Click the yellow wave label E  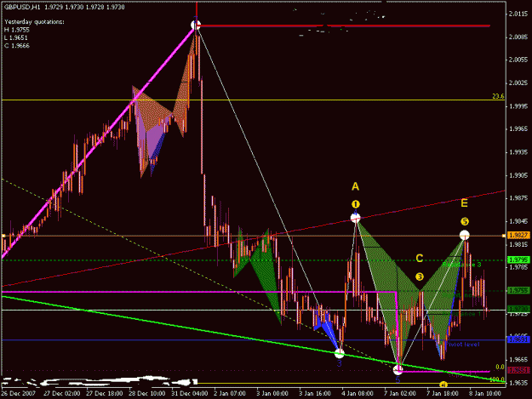coord(464,203)
